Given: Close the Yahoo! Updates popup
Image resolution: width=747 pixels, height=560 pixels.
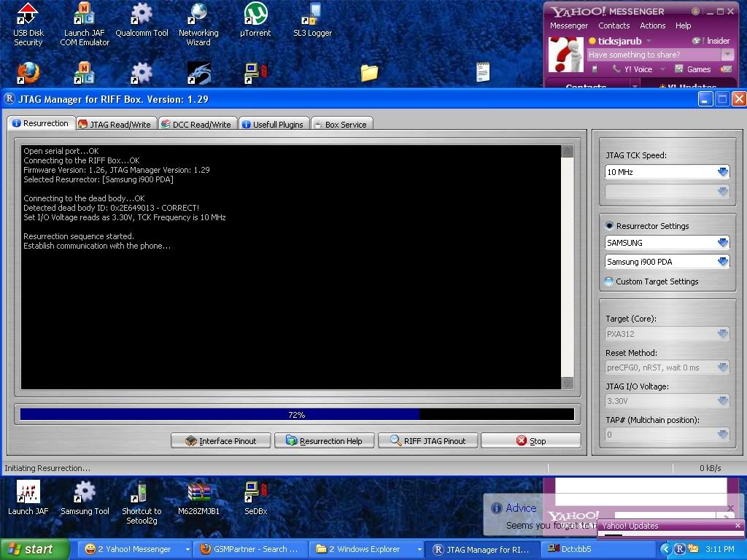Looking at the screenshot, I should pos(738,525).
